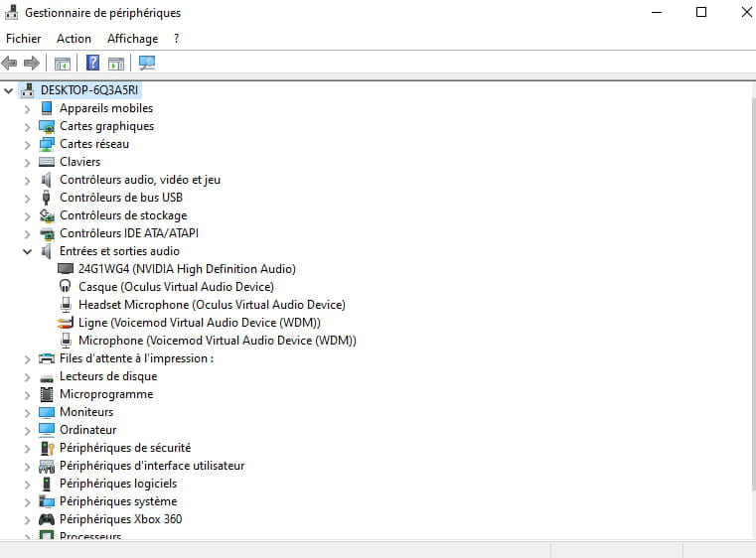The width and height of the screenshot is (756, 558).
Task: Expand Périphériques d'interface utilisateur category
Action: click(x=28, y=467)
